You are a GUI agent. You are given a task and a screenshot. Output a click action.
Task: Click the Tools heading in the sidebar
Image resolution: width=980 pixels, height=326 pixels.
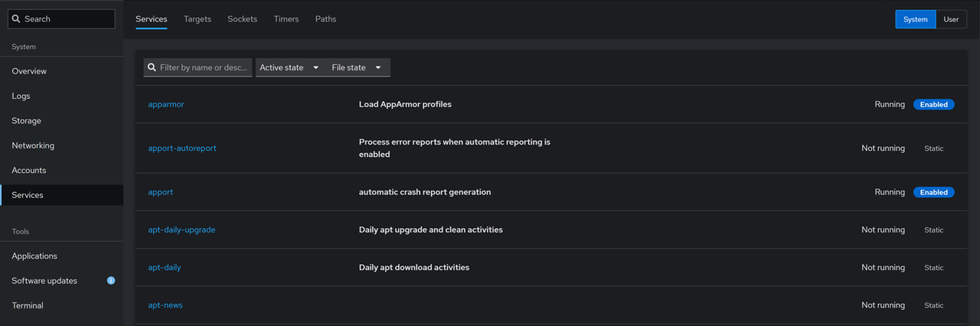(21, 231)
